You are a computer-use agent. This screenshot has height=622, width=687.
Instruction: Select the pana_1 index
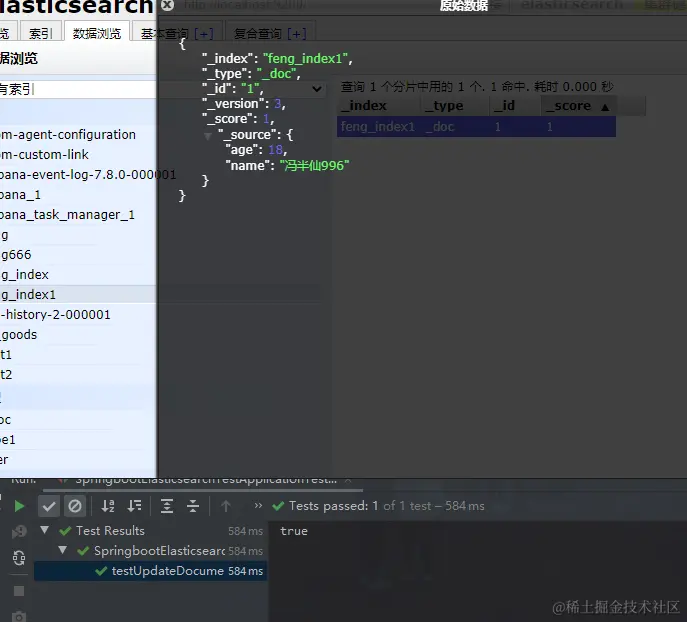(x=20, y=194)
